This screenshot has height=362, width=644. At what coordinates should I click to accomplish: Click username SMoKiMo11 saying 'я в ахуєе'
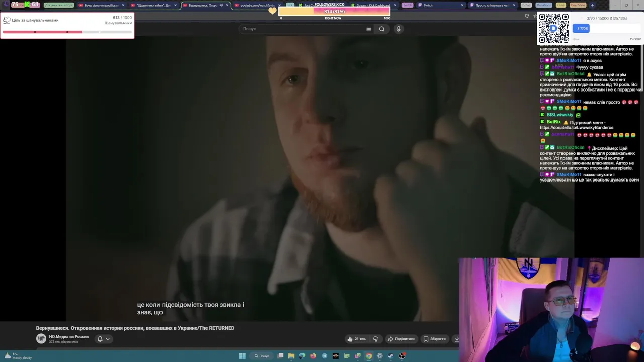[x=569, y=61]
